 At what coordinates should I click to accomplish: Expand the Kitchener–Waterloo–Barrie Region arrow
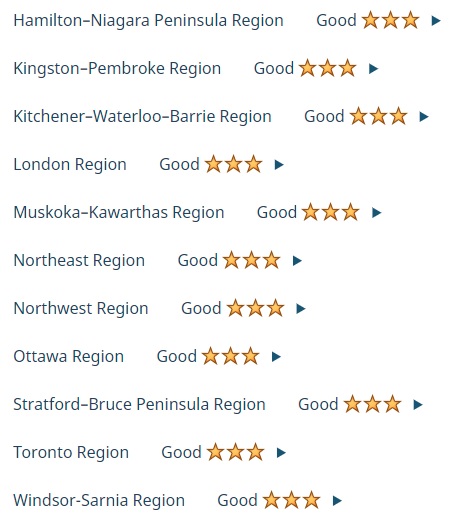click(x=424, y=117)
